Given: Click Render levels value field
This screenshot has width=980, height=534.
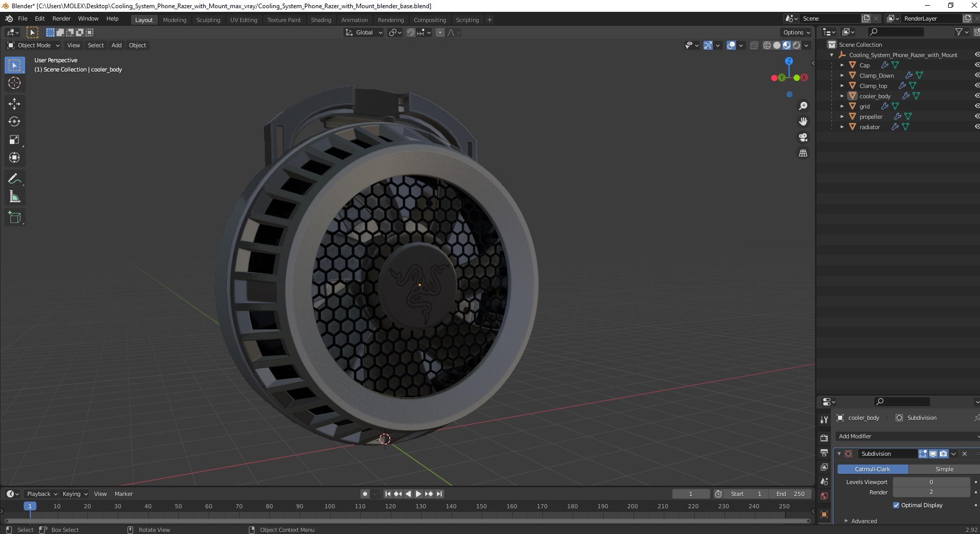Looking at the screenshot, I should 931,492.
